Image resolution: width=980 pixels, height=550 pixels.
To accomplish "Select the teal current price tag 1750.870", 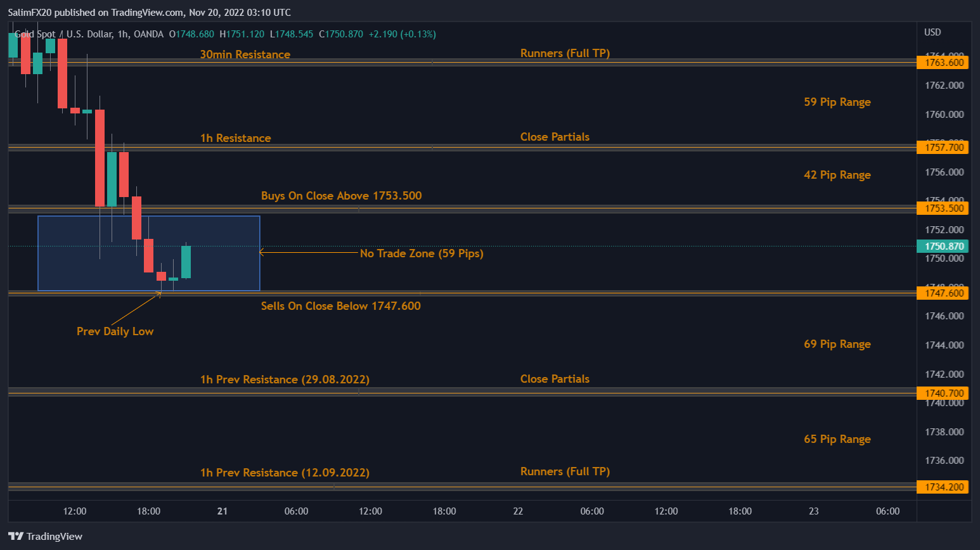I will coord(943,246).
